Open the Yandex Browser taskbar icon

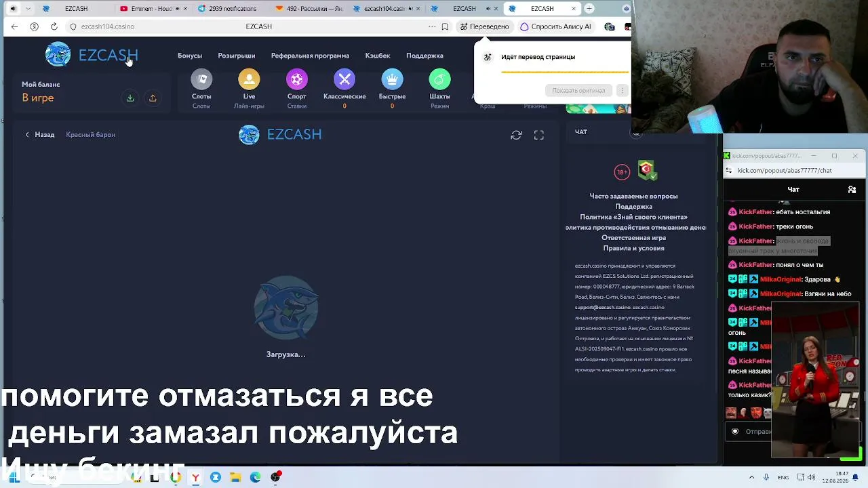195,477
